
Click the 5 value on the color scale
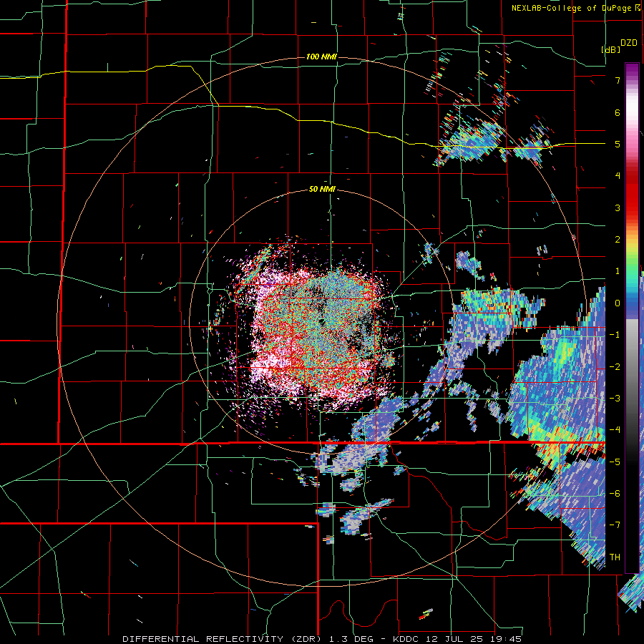[x=618, y=144]
